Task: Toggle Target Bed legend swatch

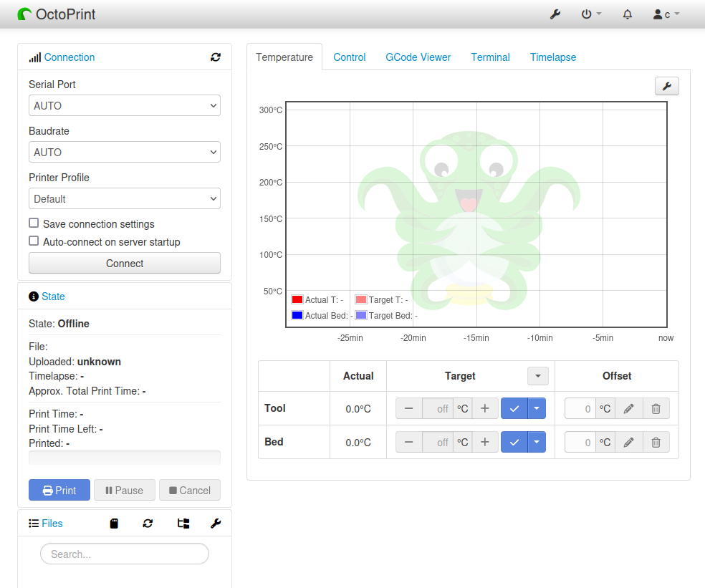Action: (361, 315)
